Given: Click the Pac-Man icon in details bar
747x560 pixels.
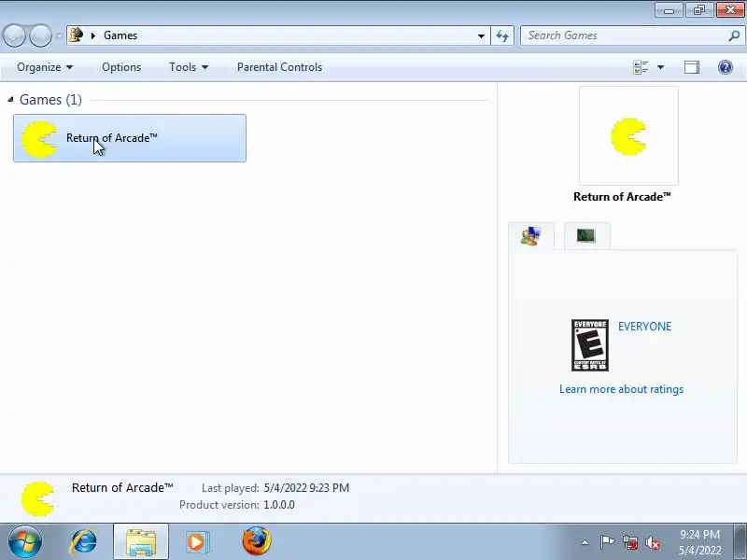Looking at the screenshot, I should click(x=38, y=499).
